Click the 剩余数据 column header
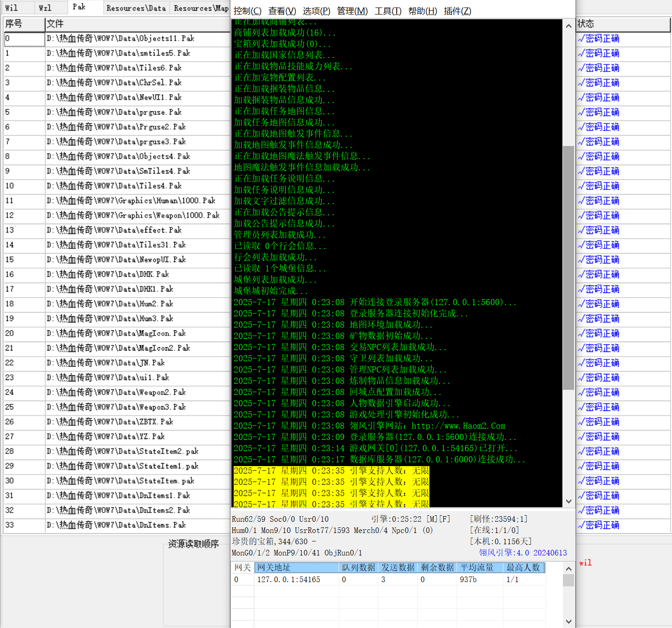This screenshot has width=672, height=628. [437, 568]
